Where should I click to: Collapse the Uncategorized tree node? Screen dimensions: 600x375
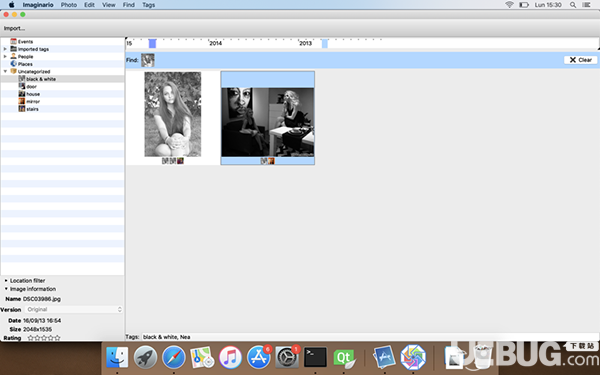click(x=5, y=72)
